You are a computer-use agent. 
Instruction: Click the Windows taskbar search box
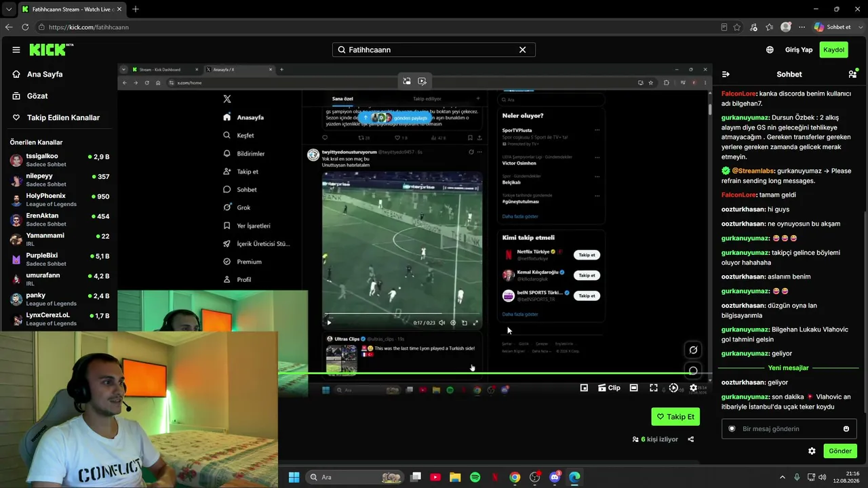[355, 477]
